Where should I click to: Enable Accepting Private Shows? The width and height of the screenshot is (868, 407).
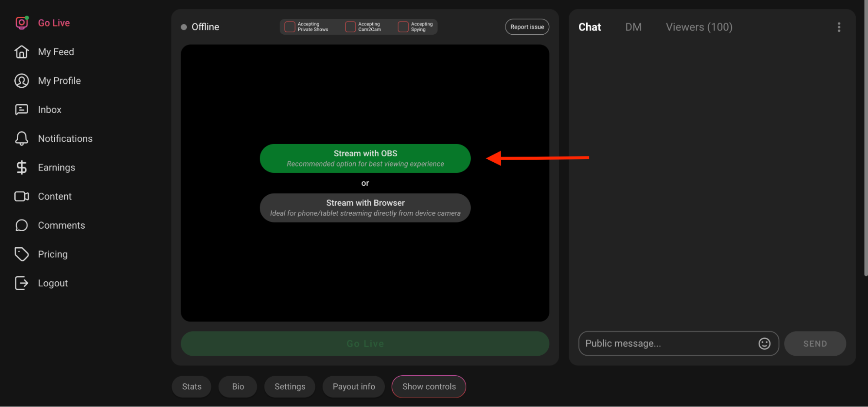tap(289, 26)
